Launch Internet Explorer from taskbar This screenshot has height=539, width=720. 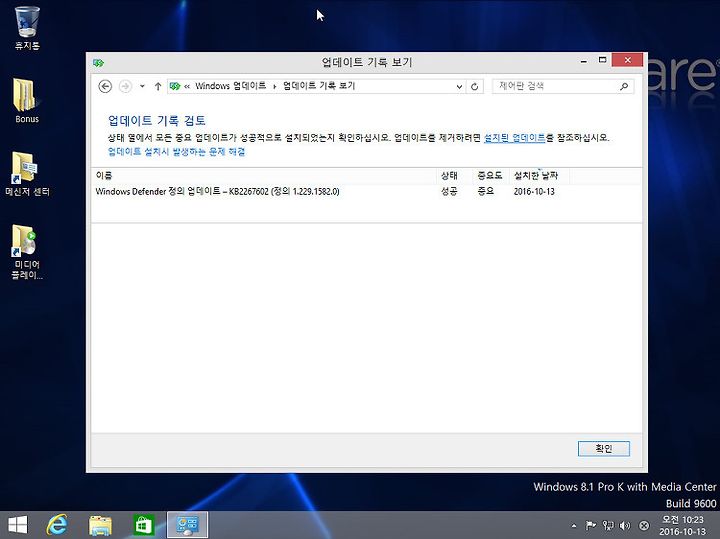(57, 524)
